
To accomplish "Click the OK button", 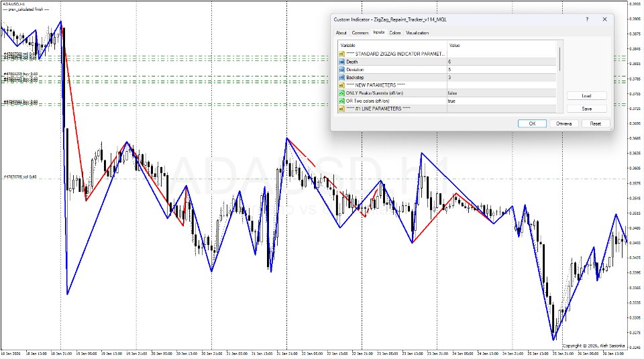I will (x=532, y=123).
